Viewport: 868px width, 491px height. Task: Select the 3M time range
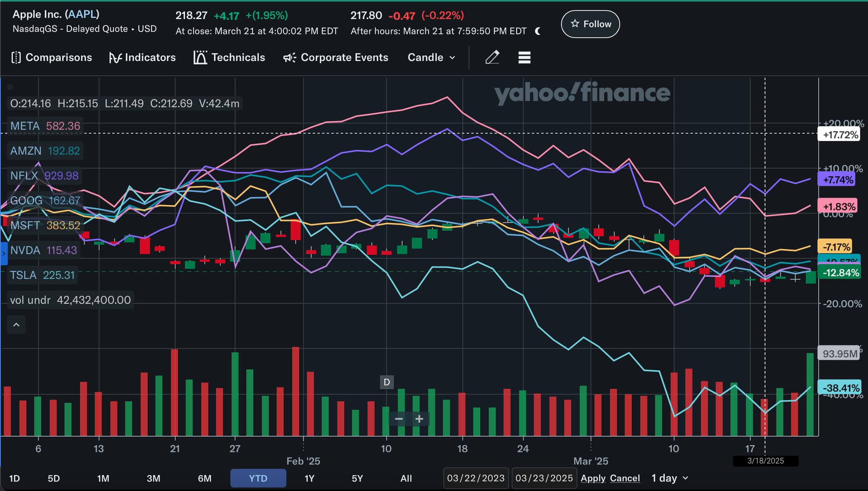(154, 478)
